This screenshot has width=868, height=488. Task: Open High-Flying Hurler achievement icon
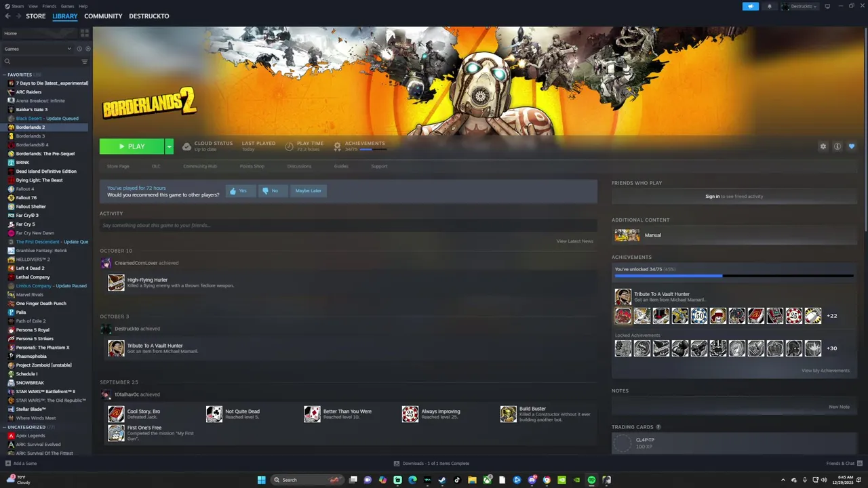tap(116, 283)
